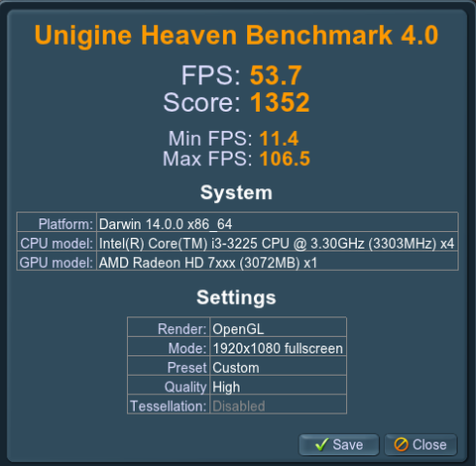Click the FPS value 53.7
Screen dimensions: 476x466
(276, 75)
